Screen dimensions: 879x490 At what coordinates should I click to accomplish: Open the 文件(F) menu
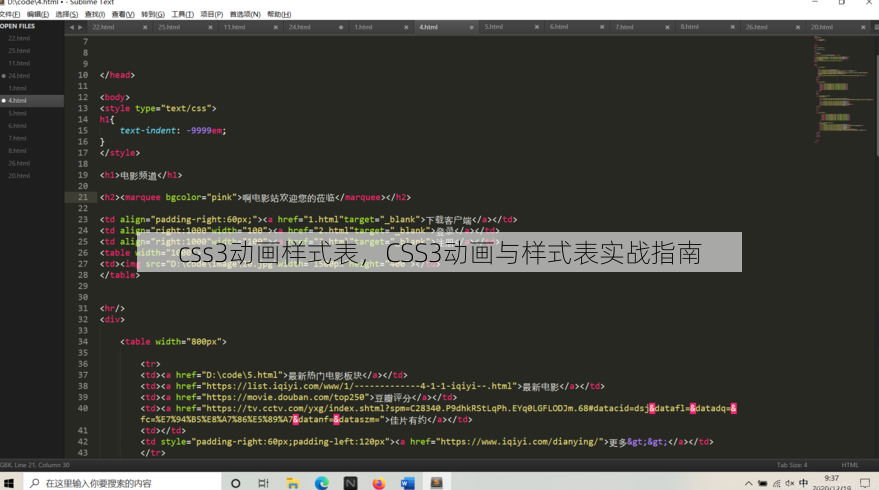click(x=10, y=14)
